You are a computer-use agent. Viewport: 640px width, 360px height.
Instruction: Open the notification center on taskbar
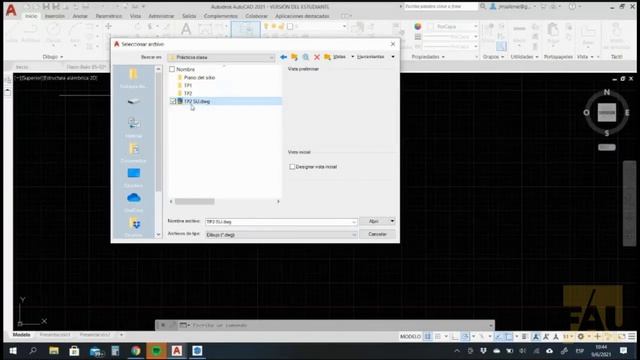(x=623, y=351)
